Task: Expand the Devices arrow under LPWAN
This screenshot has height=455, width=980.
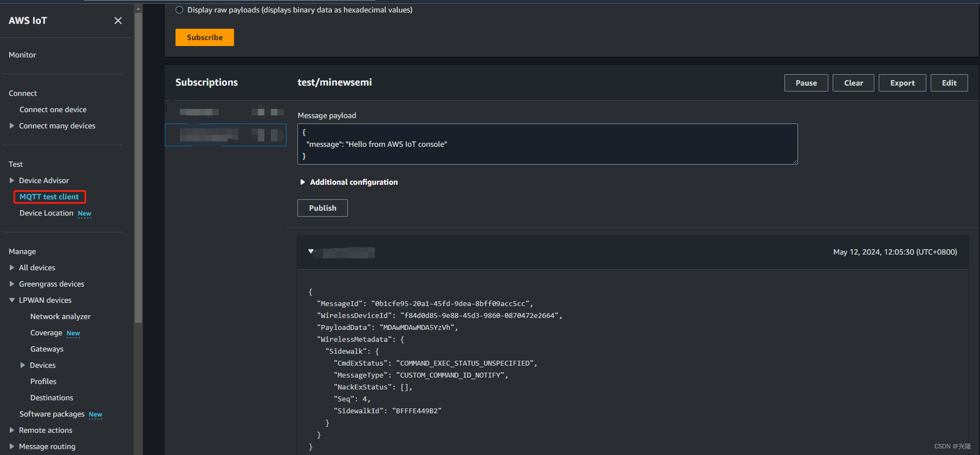Action: [23, 365]
